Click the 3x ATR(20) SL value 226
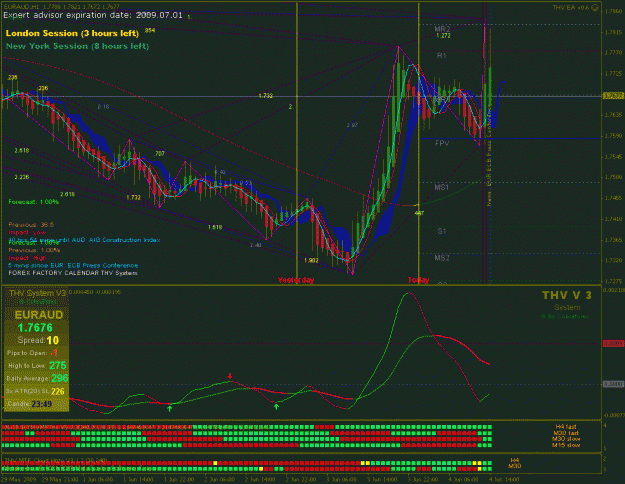The width and height of the screenshot is (625, 484). coord(58,391)
